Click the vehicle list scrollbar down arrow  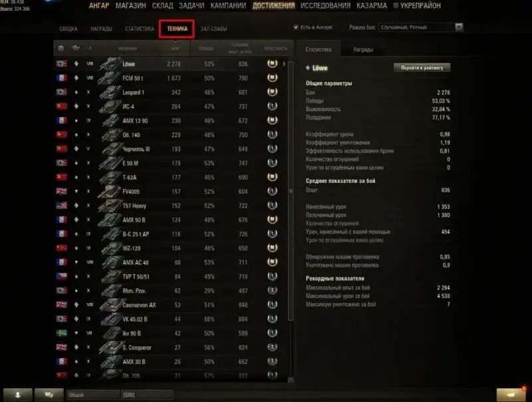tap(291, 379)
